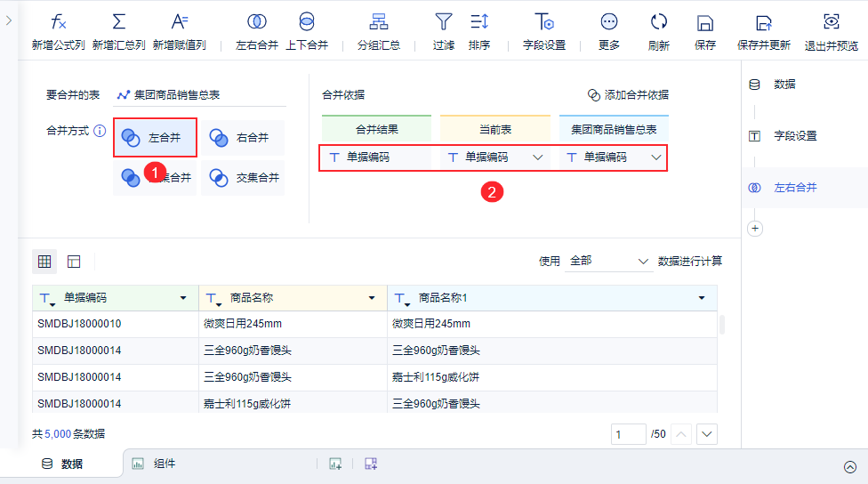Click the table vertical scrollbar
The image size is (868, 484).
tap(722, 325)
